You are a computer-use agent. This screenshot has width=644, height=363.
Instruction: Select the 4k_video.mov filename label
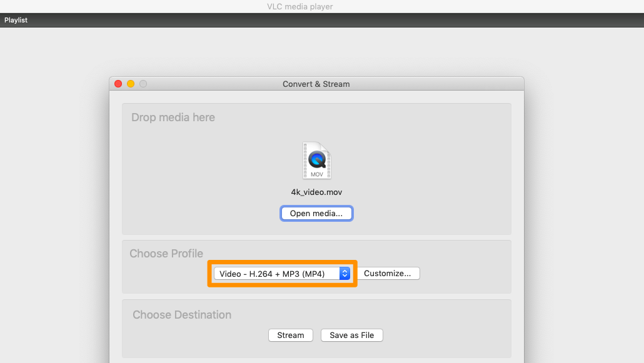(x=316, y=192)
